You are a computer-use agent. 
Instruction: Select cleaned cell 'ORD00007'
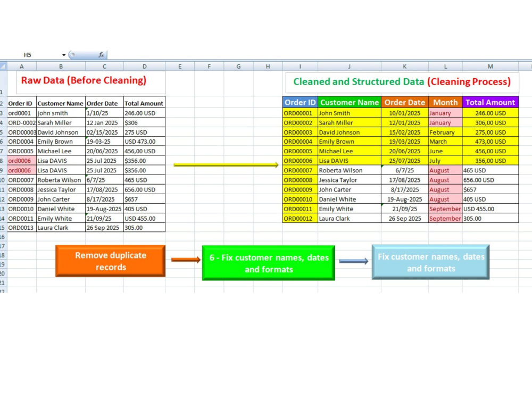point(300,170)
